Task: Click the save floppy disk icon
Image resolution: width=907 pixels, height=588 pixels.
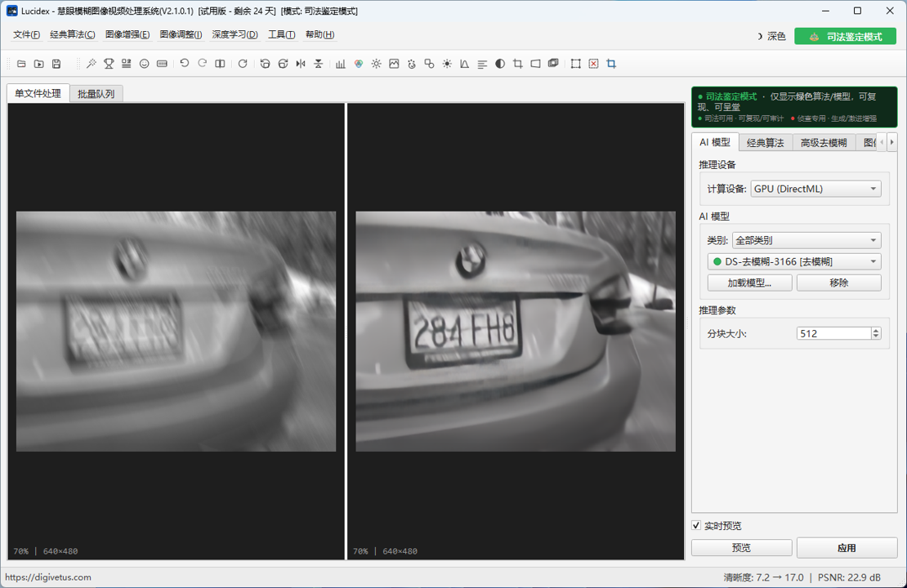Action: coord(56,64)
